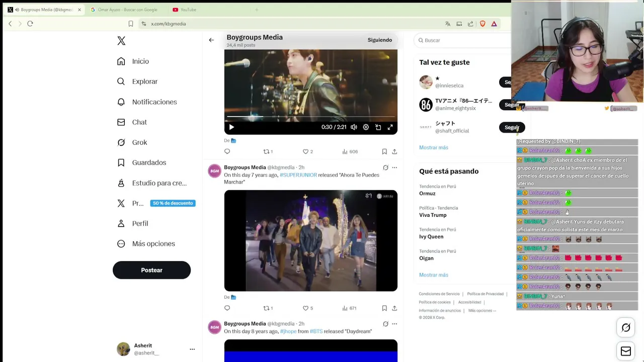Click Grok icon on Daydream post
This screenshot has width=644, height=362.
point(385,324)
